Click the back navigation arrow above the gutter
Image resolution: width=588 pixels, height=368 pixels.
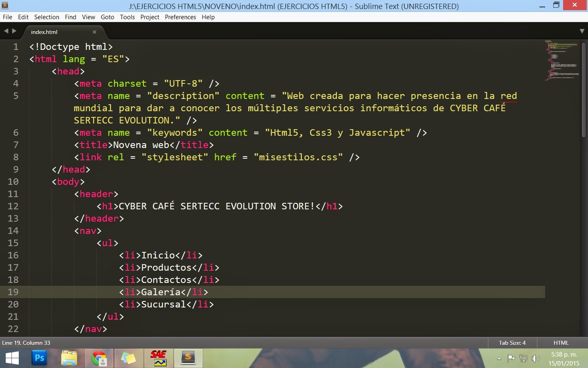tap(6, 31)
